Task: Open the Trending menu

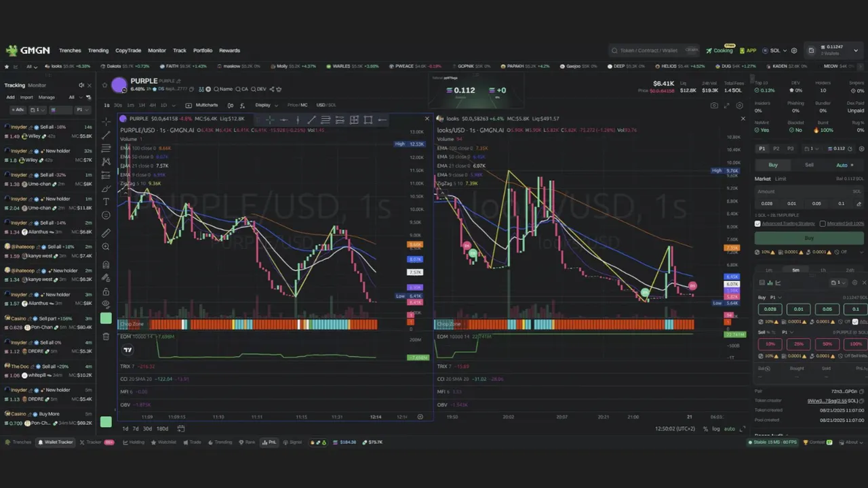Action: (98, 50)
